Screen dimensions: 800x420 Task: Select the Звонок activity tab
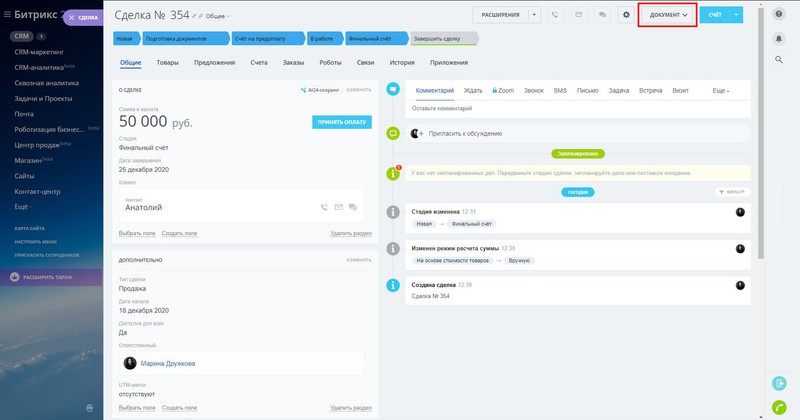(x=533, y=91)
